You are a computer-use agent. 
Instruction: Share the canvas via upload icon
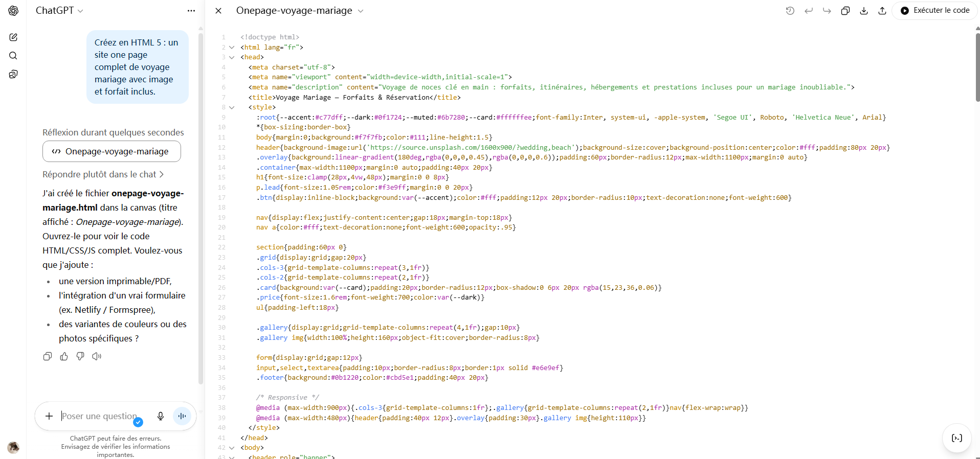point(882,11)
